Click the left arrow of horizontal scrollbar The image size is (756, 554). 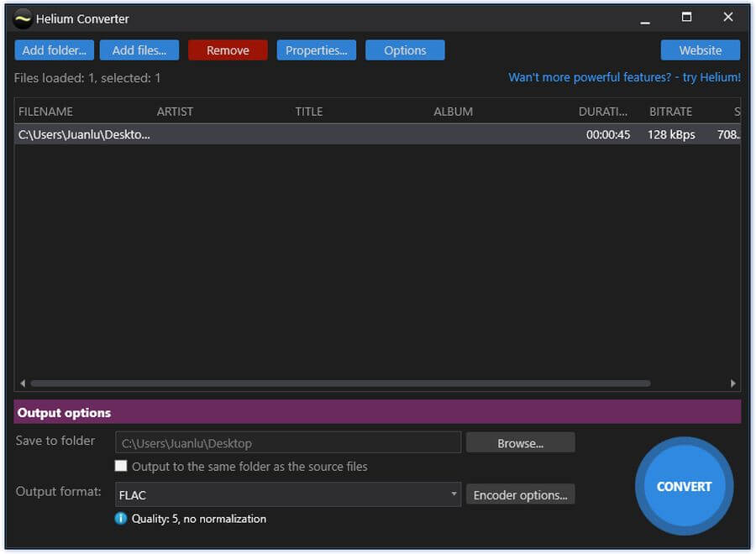23,383
